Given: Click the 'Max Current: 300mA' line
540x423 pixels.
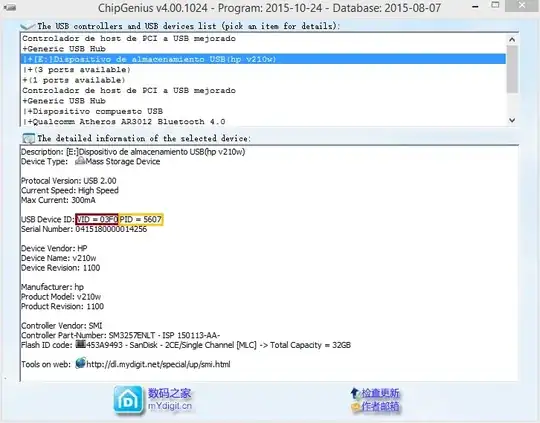Looking at the screenshot, I should [x=59, y=200].
